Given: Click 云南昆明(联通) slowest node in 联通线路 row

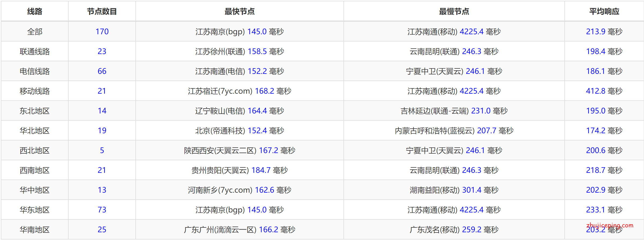Looking at the screenshot, I should (454, 51).
